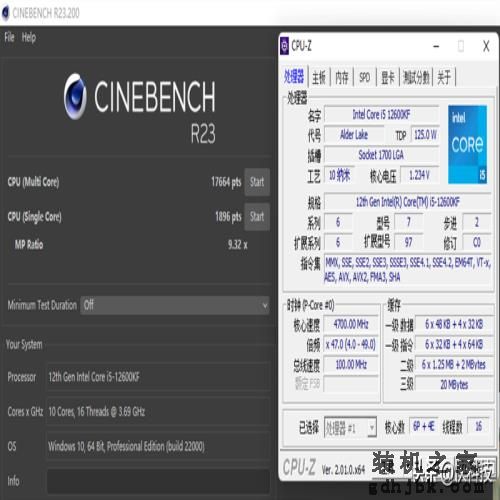Switch to the 测试分数 tab in CPU-Z

[416, 78]
